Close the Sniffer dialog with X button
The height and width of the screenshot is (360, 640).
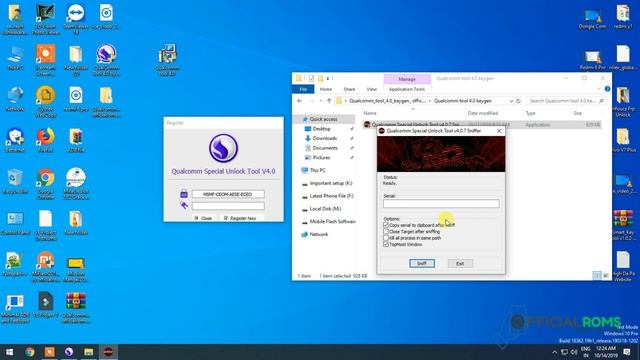[x=499, y=131]
